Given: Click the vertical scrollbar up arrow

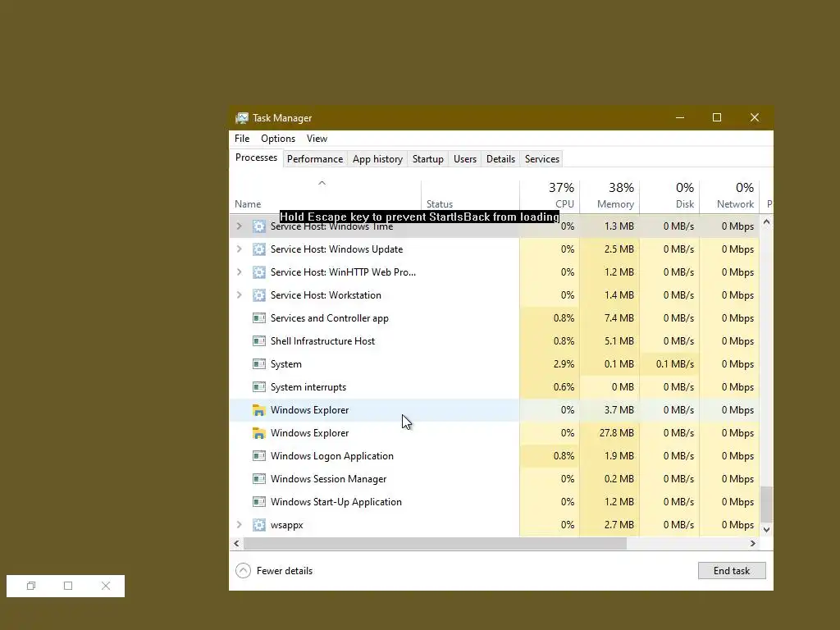Looking at the screenshot, I should pyautogui.click(x=767, y=221).
